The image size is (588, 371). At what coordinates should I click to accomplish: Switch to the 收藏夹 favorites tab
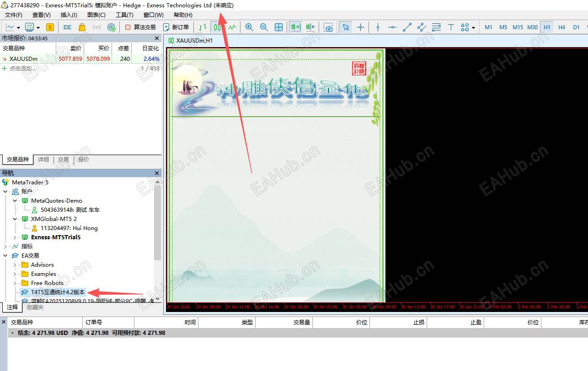coord(35,307)
